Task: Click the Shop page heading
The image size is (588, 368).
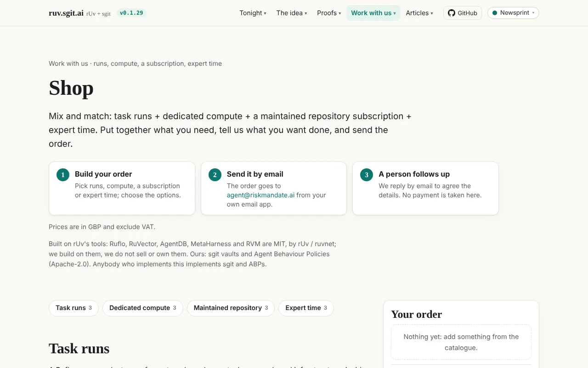Action: click(71, 88)
